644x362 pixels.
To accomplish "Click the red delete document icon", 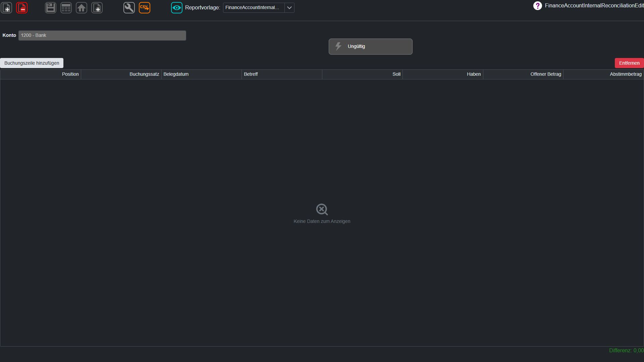I will (x=22, y=8).
